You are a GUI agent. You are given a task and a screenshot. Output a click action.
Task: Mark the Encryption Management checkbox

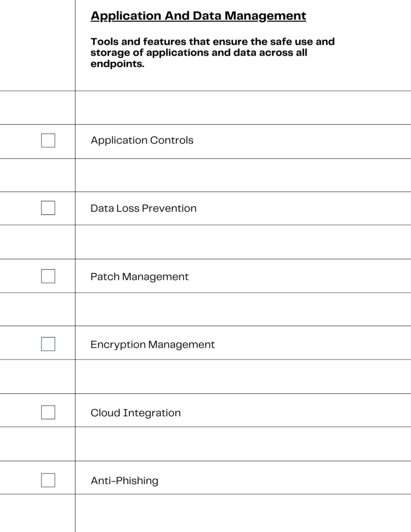tap(48, 344)
